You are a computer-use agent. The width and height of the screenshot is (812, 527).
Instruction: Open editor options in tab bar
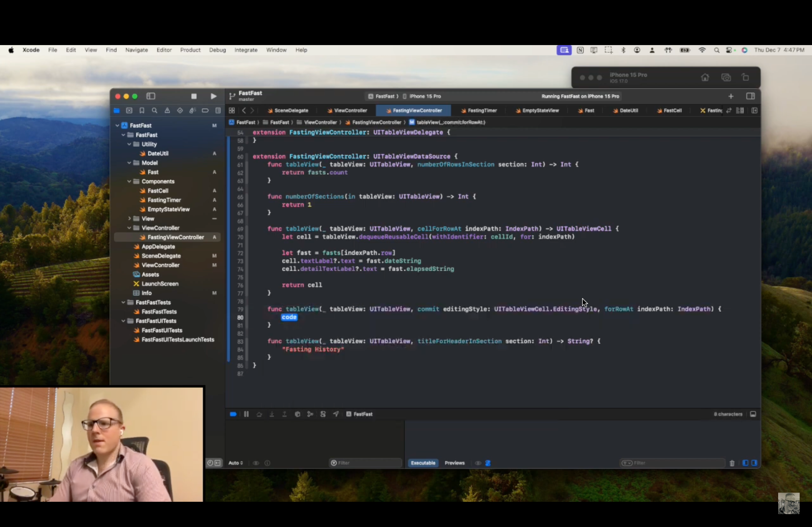[740, 111]
